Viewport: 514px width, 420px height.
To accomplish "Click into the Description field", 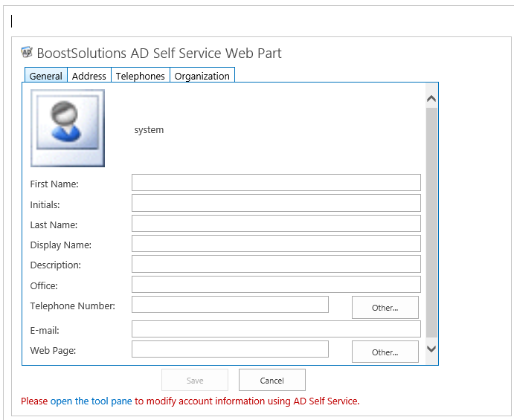I will pyautogui.click(x=276, y=264).
